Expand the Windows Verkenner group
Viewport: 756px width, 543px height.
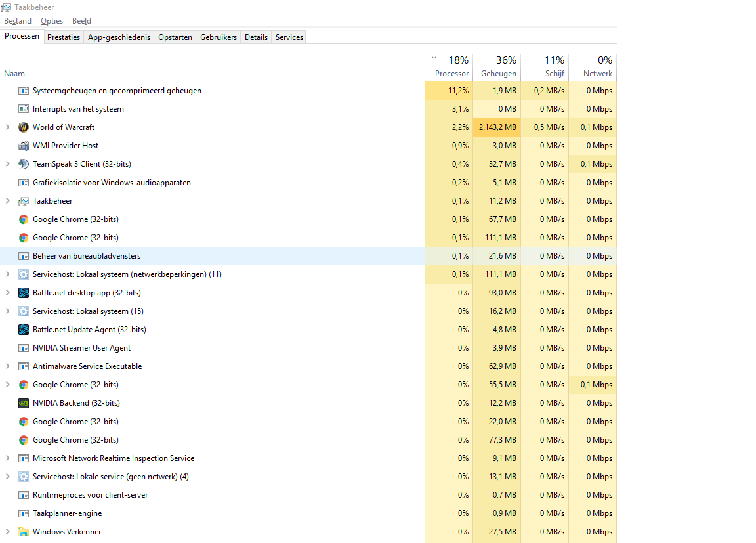pyautogui.click(x=7, y=532)
